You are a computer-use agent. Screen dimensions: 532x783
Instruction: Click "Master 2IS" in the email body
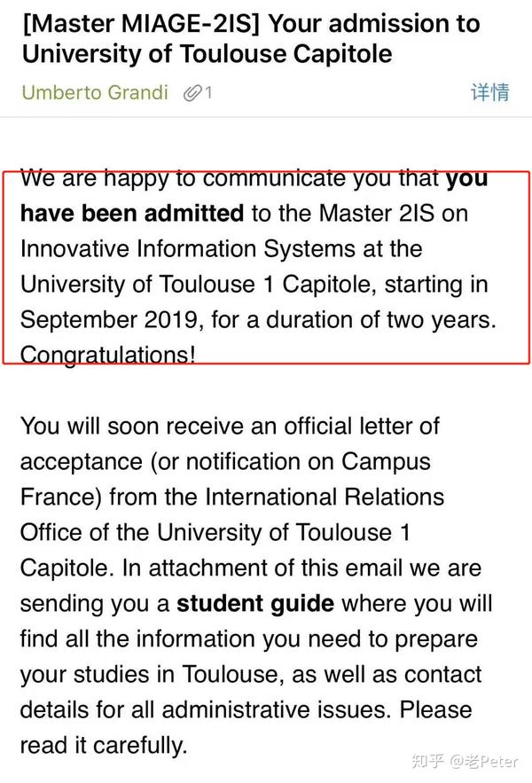[x=377, y=213]
